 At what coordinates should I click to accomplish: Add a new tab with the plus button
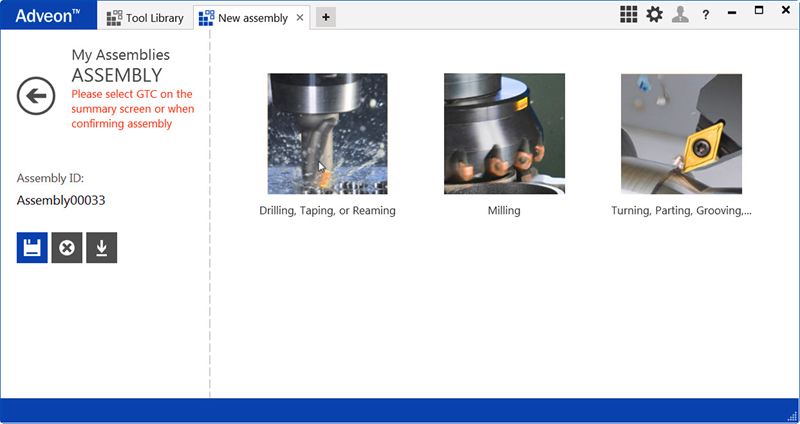[326, 17]
